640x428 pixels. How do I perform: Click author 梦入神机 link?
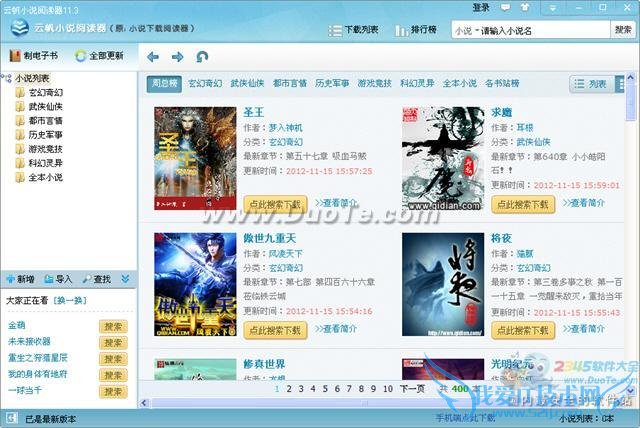tap(286, 128)
